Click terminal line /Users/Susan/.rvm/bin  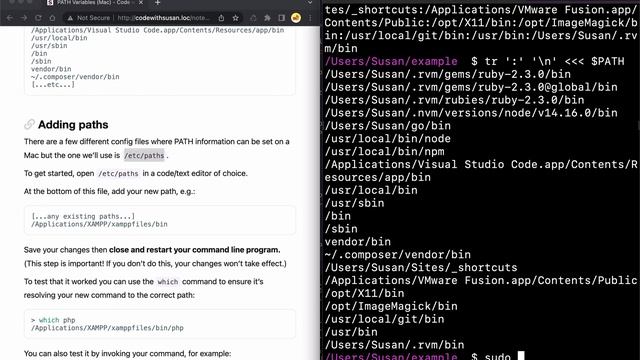[x=394, y=345]
